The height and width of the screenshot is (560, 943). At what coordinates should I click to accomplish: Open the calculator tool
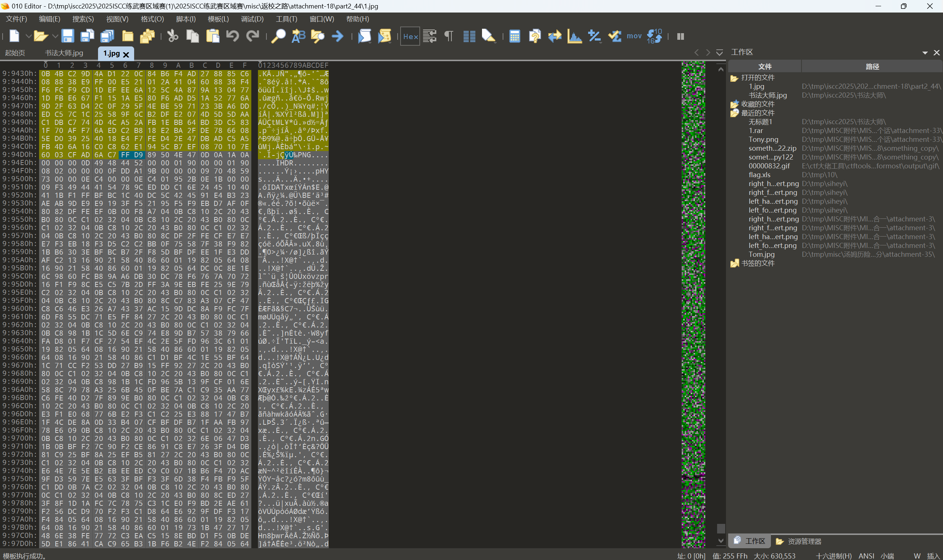point(515,36)
